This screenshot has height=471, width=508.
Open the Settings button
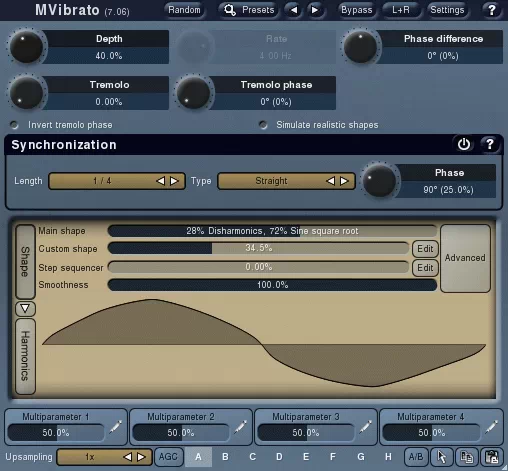447,10
